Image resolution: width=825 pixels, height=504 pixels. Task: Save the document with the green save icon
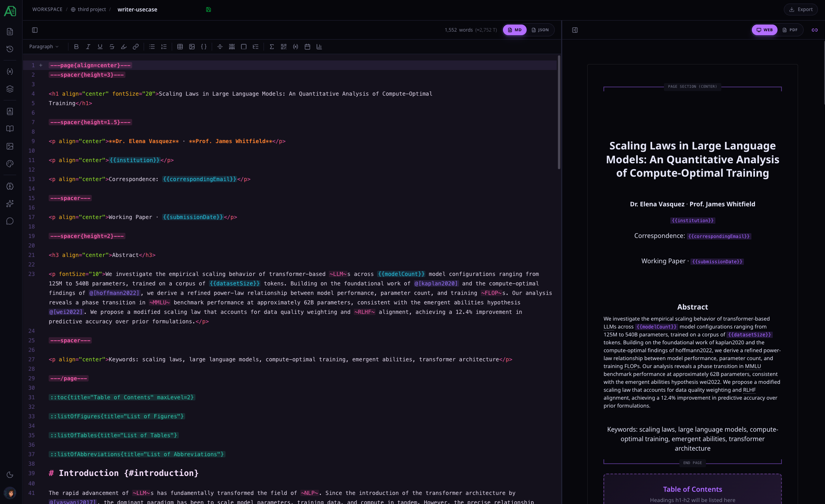pos(209,9)
